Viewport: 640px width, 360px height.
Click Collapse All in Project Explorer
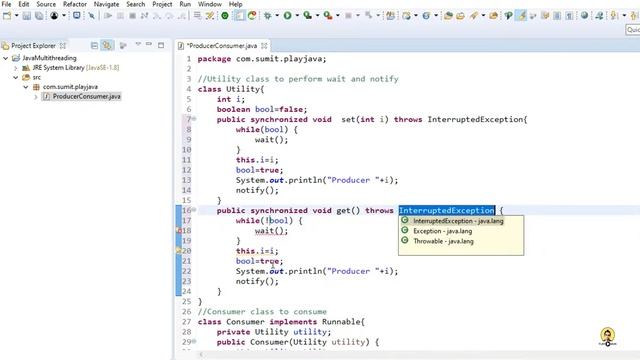(94, 45)
